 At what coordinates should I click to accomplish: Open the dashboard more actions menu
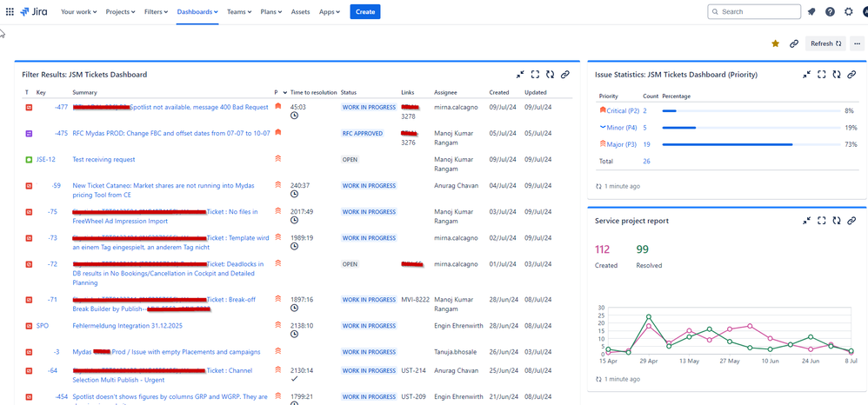coord(858,43)
